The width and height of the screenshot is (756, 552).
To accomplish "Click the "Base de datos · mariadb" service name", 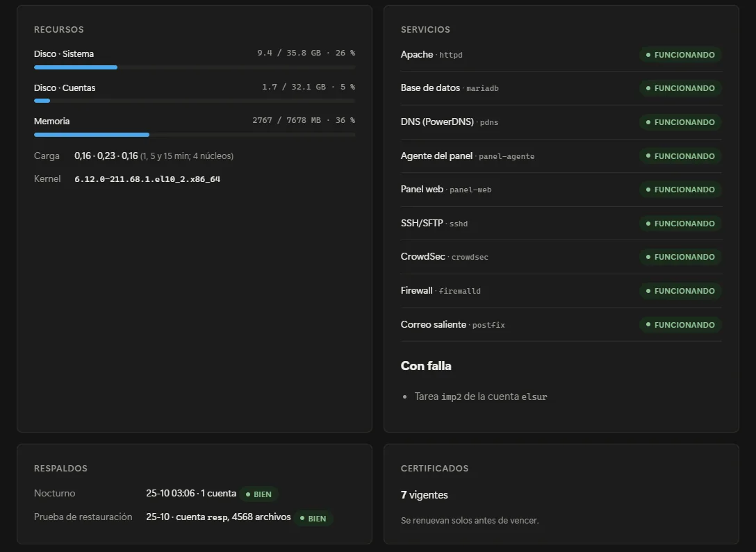I will 450,88.
